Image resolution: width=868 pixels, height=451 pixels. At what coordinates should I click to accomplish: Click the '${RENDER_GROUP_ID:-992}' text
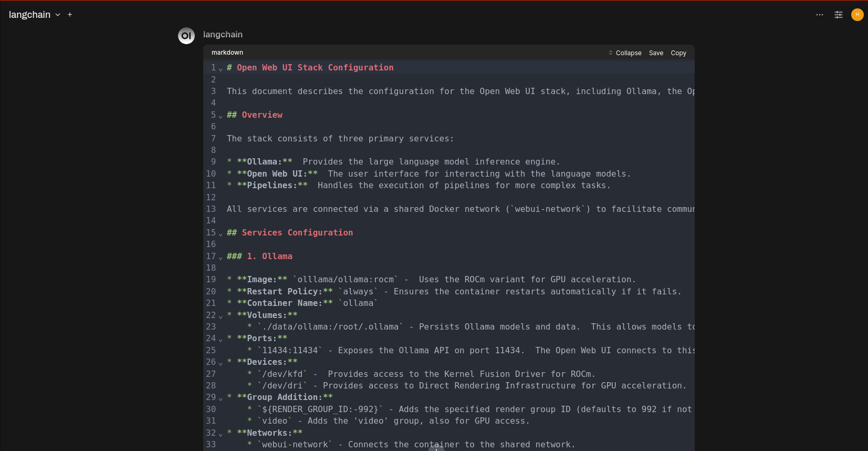coord(320,409)
